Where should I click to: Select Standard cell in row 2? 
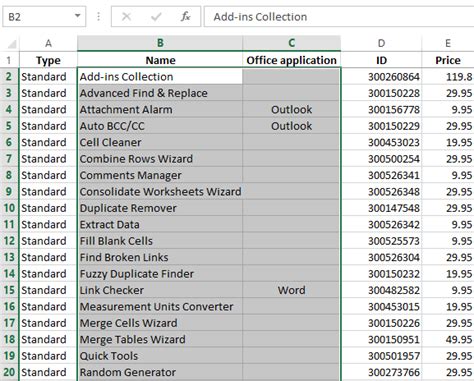point(48,77)
